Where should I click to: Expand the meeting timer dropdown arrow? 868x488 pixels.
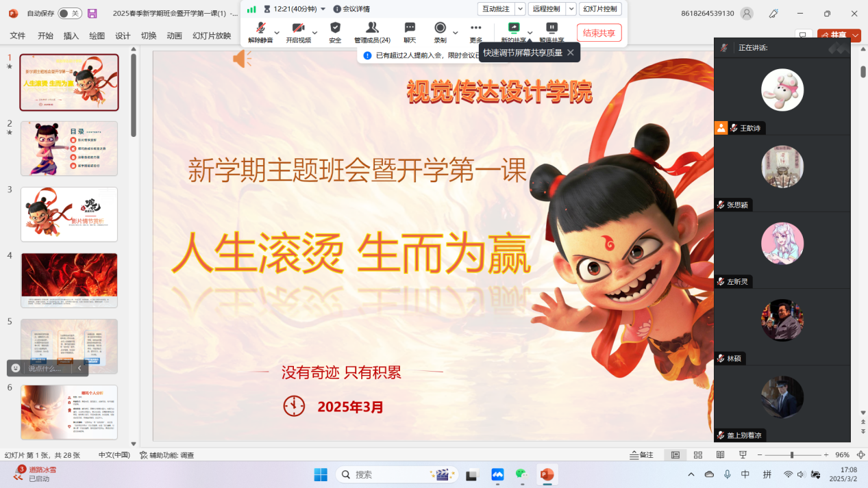pyautogui.click(x=323, y=9)
